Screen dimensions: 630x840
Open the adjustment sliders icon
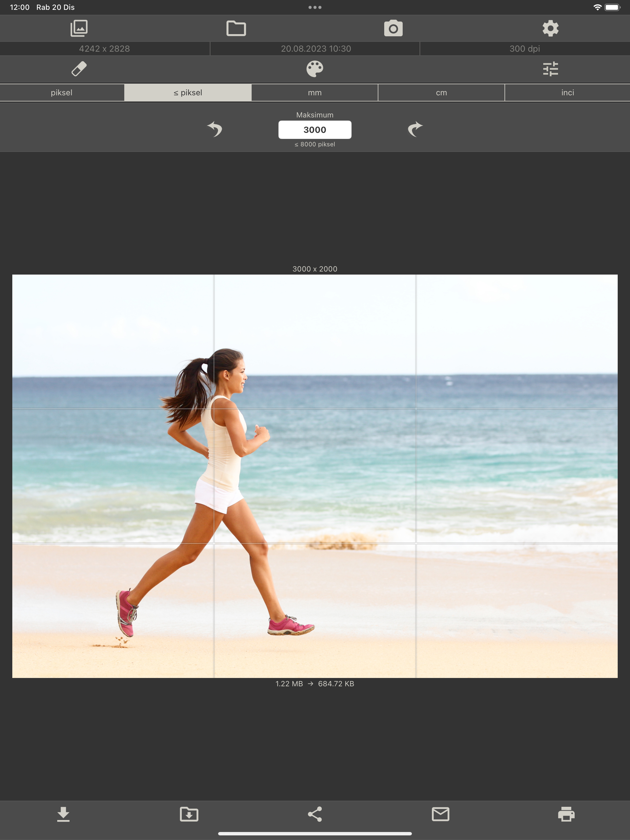pyautogui.click(x=550, y=69)
